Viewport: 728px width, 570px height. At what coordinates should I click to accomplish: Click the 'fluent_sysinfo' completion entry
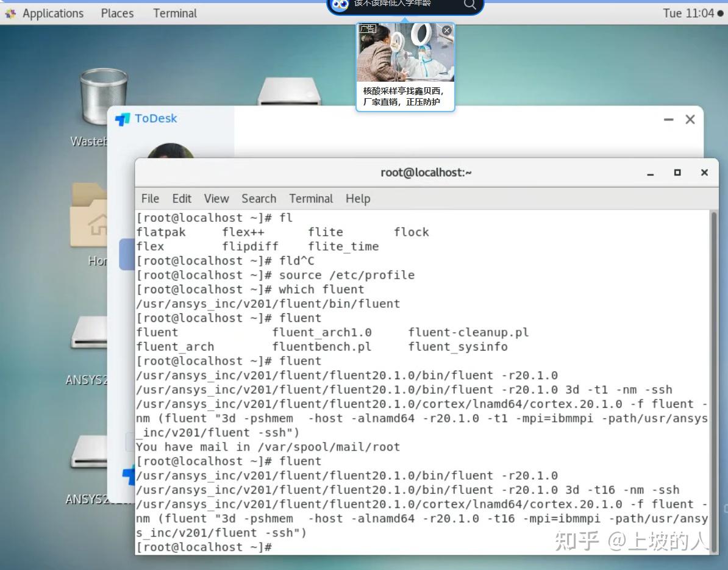458,347
